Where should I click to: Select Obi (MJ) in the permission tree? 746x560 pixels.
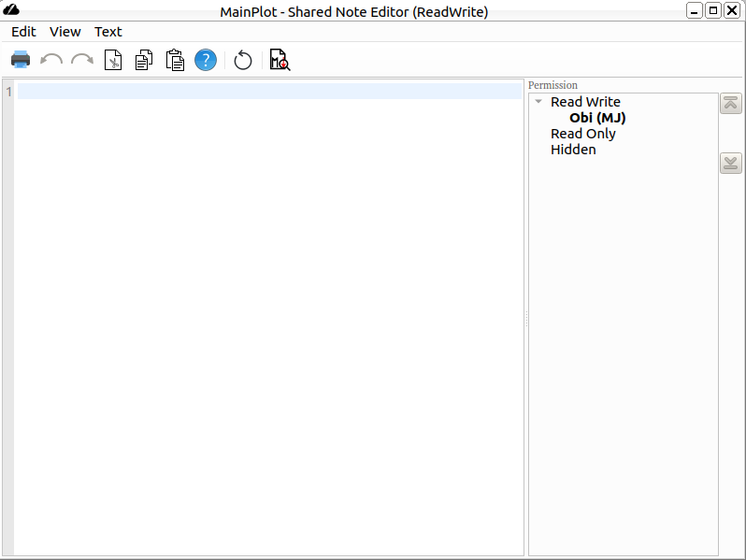pos(596,118)
